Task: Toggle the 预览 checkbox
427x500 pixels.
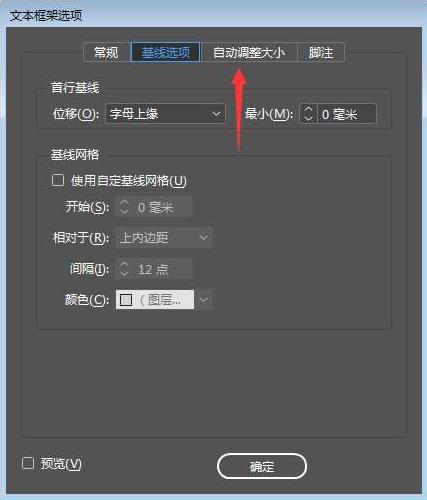Action: pos(28,463)
